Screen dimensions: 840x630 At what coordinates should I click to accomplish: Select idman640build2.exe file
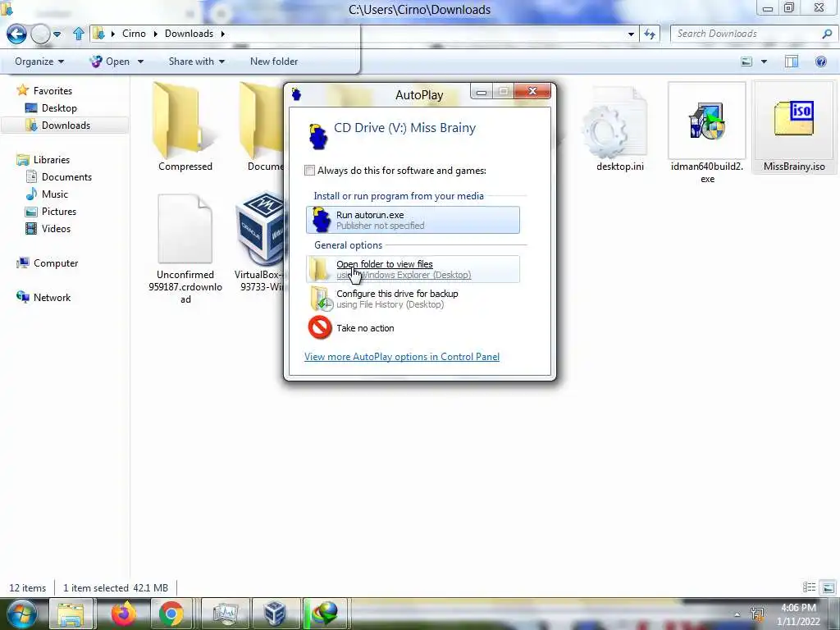click(707, 133)
